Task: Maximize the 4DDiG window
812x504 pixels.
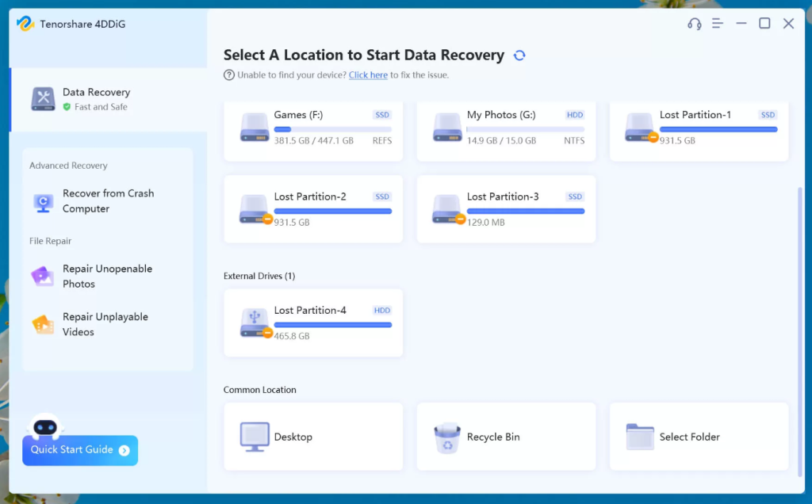Action: click(x=764, y=23)
